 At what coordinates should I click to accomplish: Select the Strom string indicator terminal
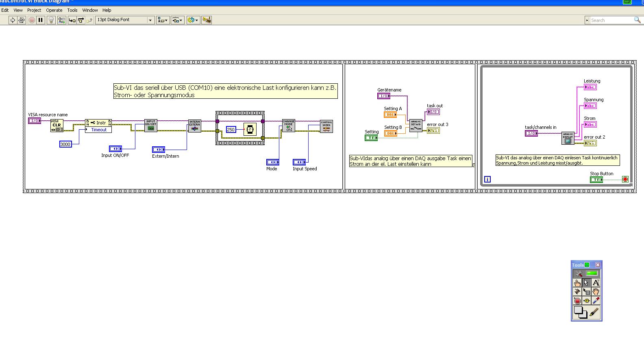pos(590,124)
